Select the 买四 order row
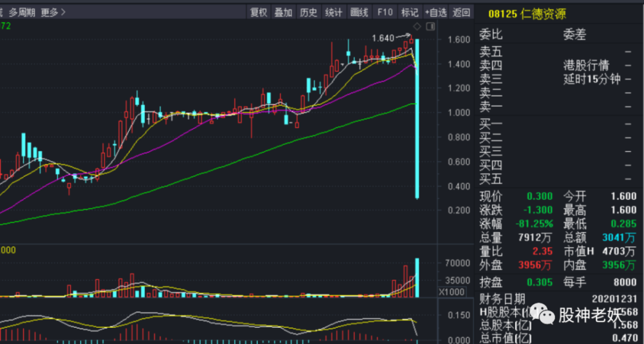This screenshot has width=644, height=344. point(556,165)
